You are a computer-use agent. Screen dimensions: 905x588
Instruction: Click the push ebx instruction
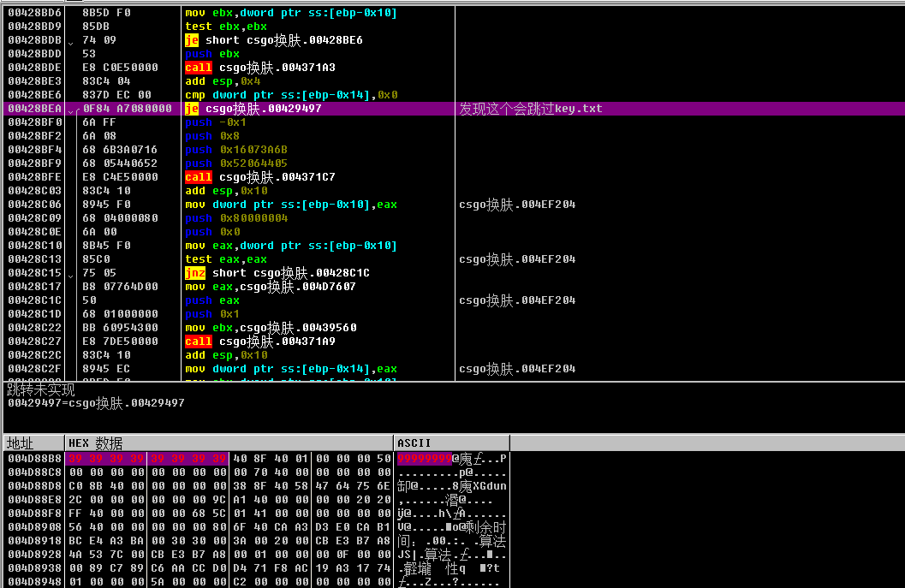211,54
